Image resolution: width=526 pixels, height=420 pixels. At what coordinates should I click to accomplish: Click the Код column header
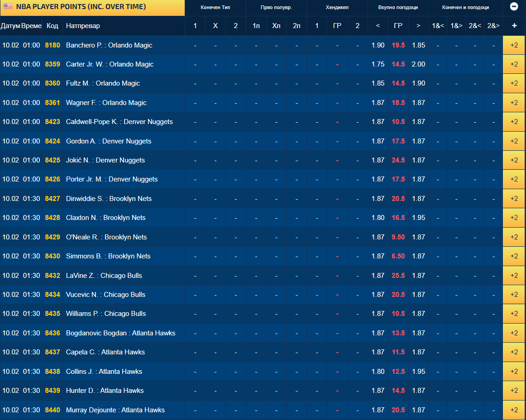tap(53, 26)
